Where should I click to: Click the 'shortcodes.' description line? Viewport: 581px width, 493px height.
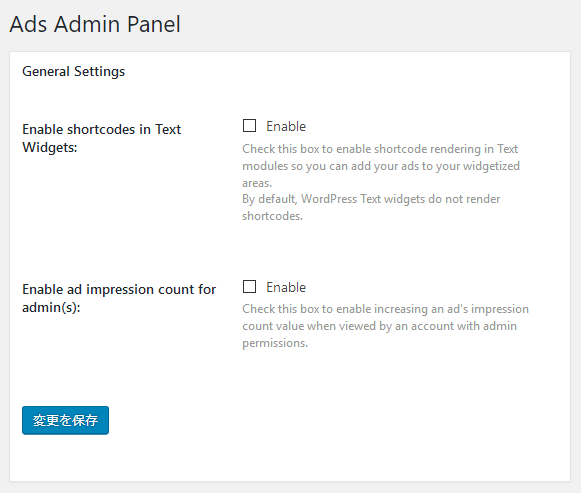272,216
